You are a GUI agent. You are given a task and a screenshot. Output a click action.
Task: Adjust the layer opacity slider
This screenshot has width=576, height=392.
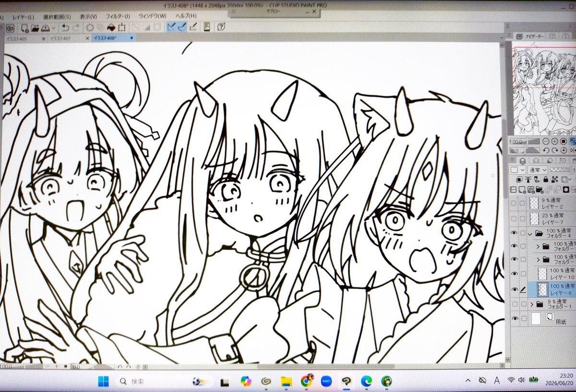tap(561, 170)
